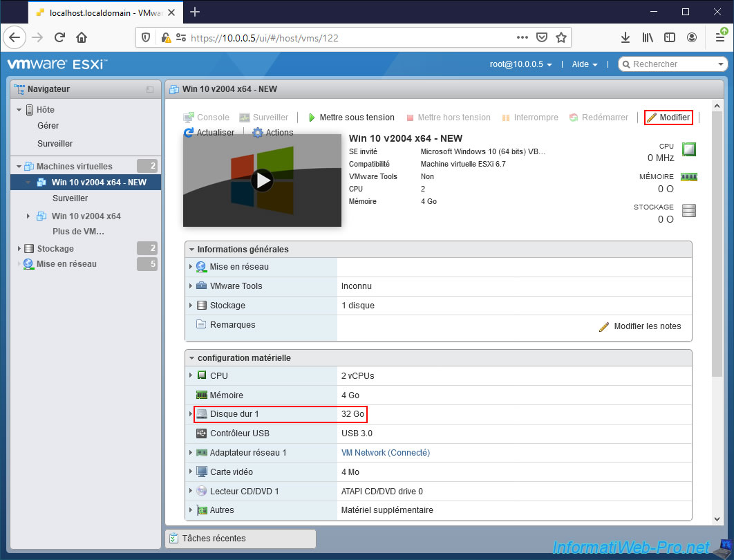This screenshot has height=560, width=734.
Task: Open the shield tracking protection icon
Action: (x=146, y=37)
